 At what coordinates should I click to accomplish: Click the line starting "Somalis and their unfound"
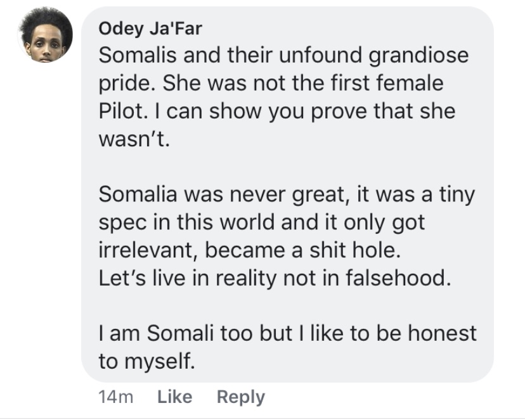(283, 55)
